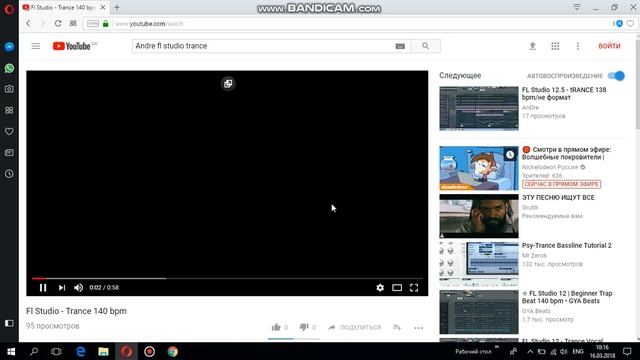
Task: Pop out video to floating window
Action: [228, 84]
